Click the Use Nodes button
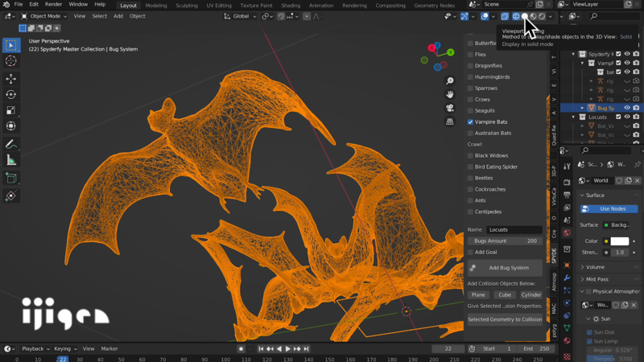Screen dimensions: 644x362 point(609,209)
